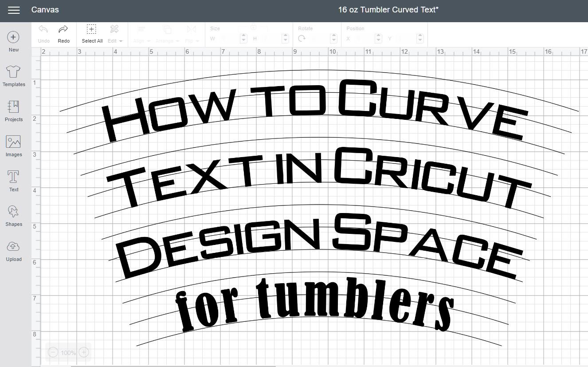
Task: Click the Rotate icon
Action: (302, 39)
